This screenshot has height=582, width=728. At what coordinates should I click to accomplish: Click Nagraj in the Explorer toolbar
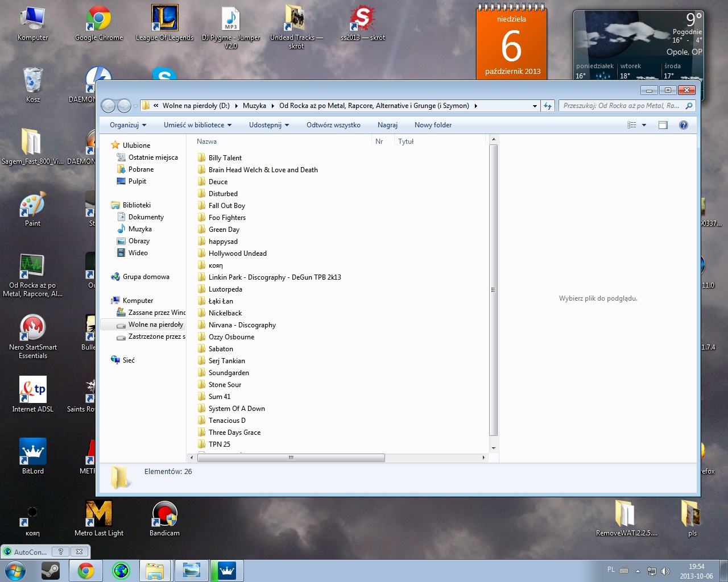pyautogui.click(x=387, y=125)
